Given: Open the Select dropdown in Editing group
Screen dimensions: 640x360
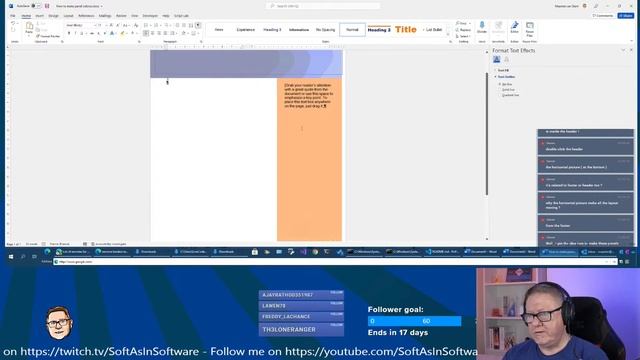Looking at the screenshot, I should tap(464, 36).
